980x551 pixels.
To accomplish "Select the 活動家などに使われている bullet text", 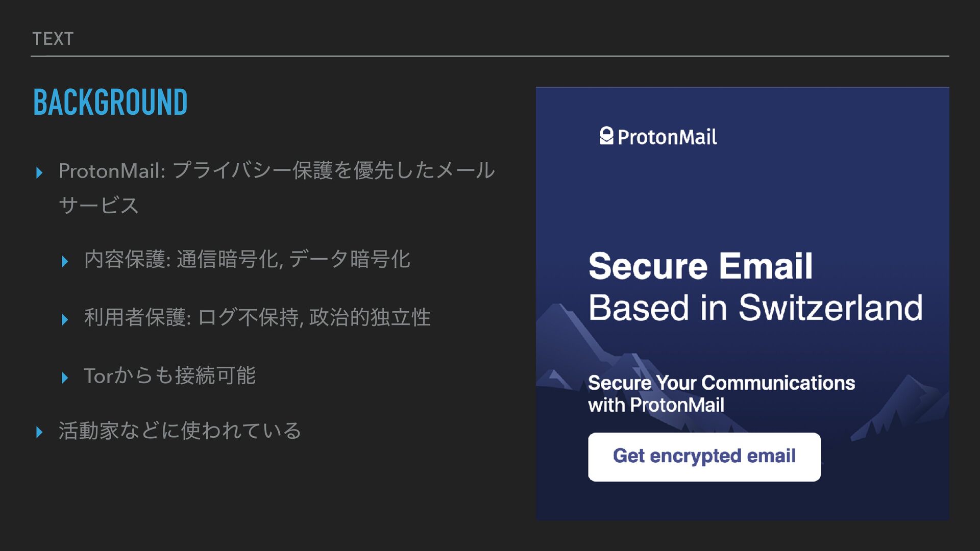I will [180, 431].
